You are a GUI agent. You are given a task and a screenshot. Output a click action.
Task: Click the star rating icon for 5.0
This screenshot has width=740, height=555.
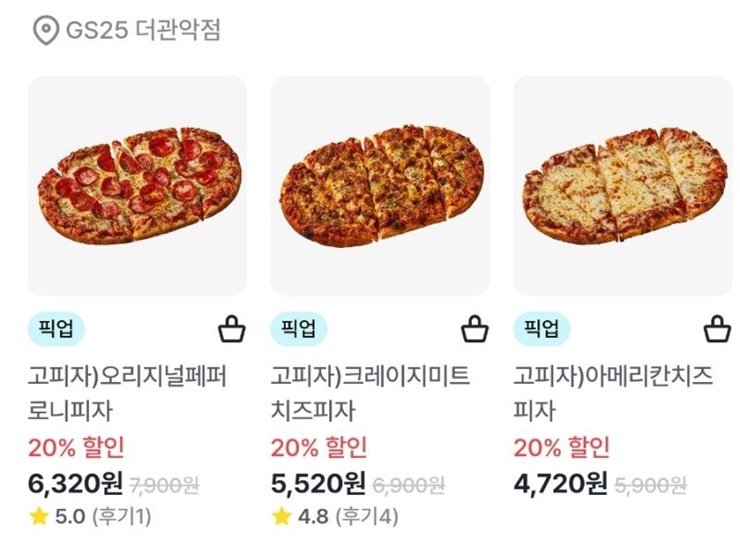pos(39,517)
